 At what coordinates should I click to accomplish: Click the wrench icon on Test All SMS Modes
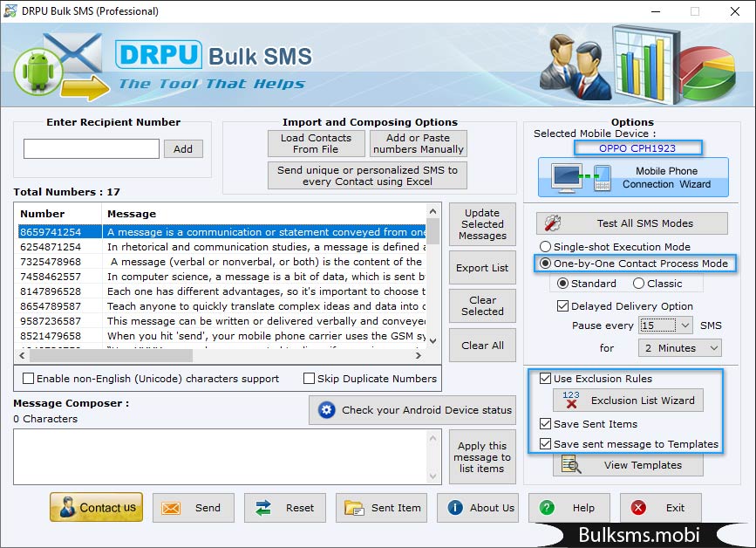553,223
